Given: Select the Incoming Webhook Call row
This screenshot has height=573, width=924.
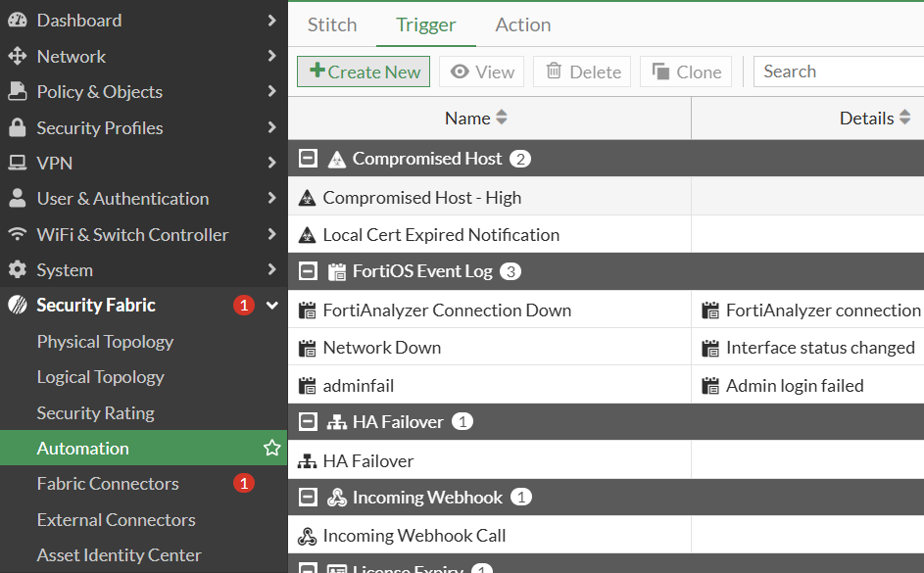Looking at the screenshot, I should (606, 536).
